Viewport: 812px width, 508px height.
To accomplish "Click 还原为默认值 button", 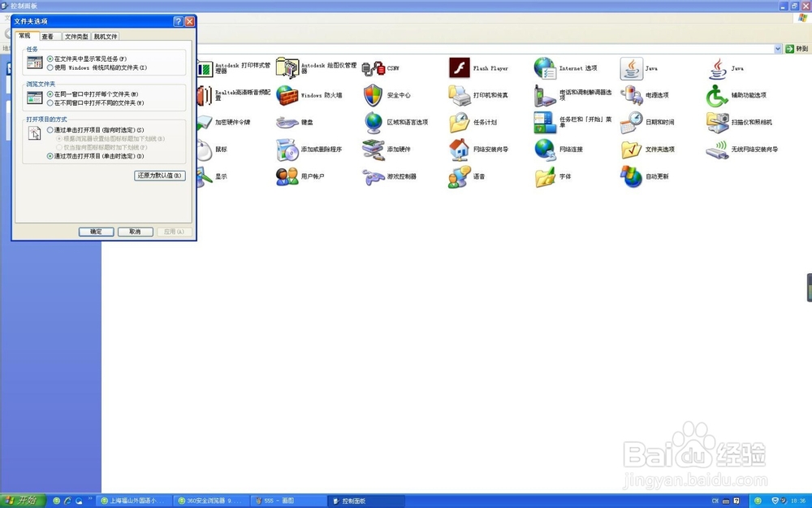I will (159, 176).
